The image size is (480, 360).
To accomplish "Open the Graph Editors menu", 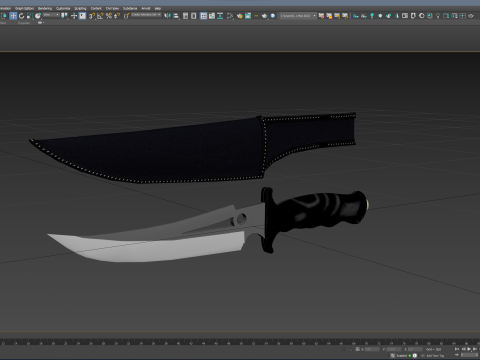I will tap(24, 8).
